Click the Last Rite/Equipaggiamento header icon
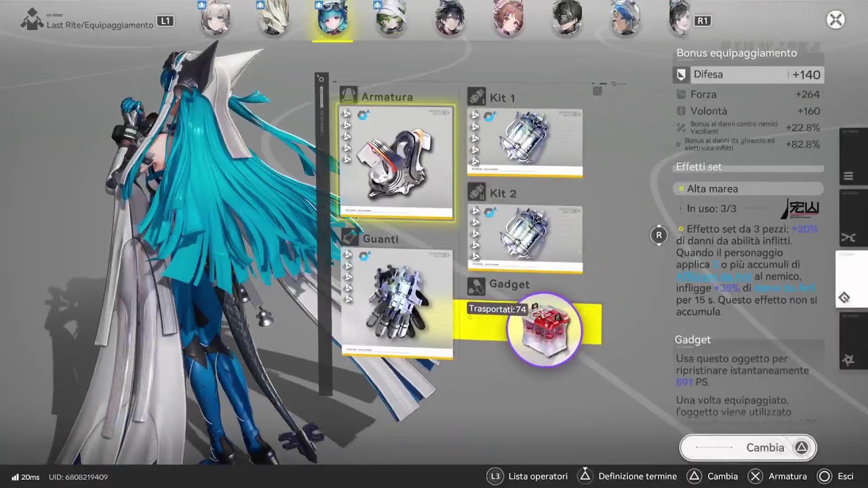The height and width of the screenshot is (488, 868). [x=32, y=20]
